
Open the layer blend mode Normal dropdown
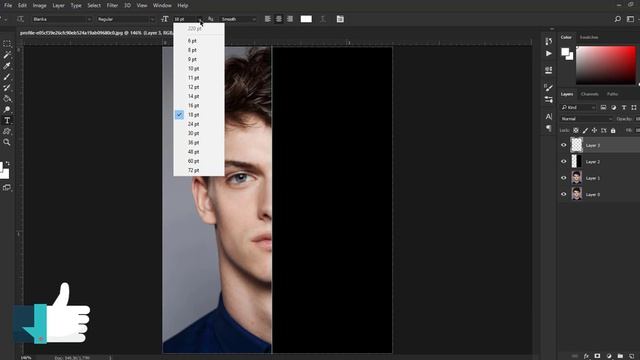586,119
